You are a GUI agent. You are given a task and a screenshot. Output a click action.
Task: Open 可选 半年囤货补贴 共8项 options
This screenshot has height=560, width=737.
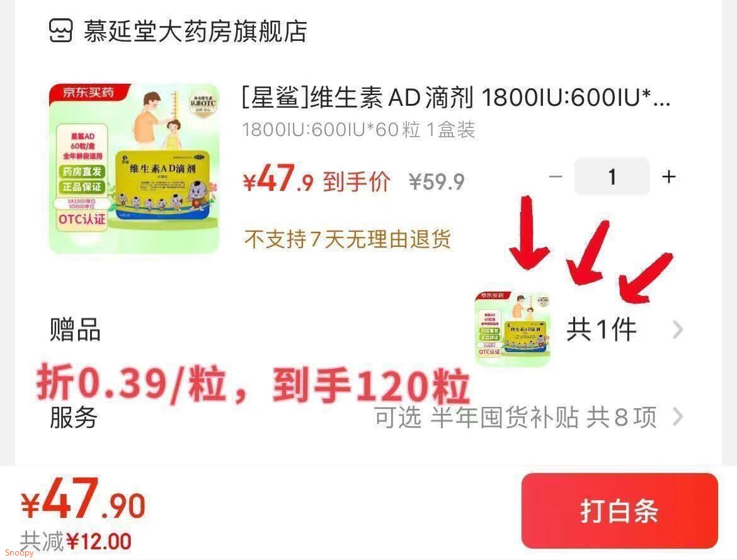[515, 418]
